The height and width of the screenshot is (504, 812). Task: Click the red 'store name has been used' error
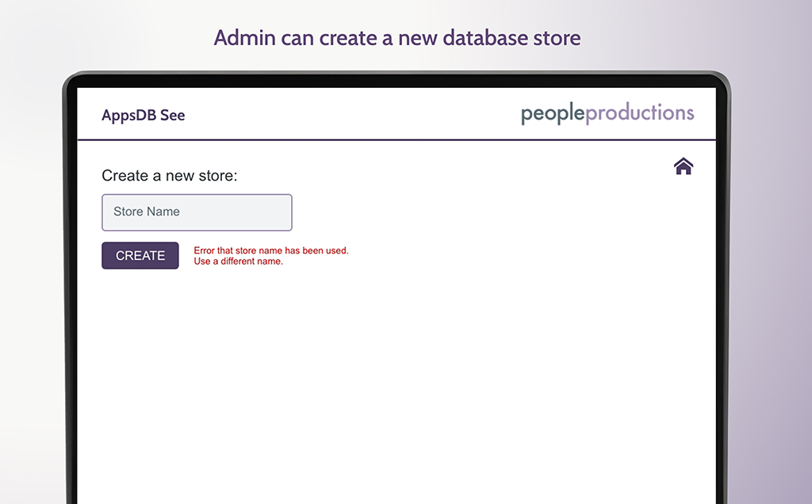click(271, 250)
